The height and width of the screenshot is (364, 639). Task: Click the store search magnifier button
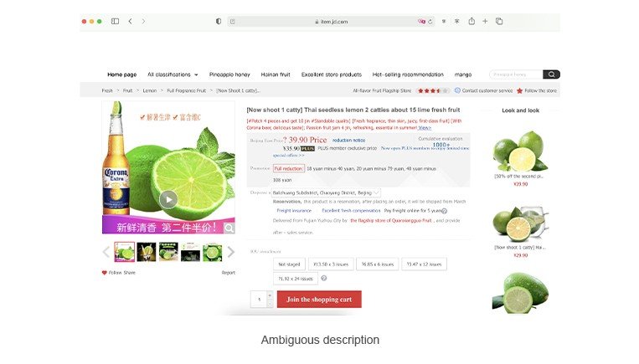coord(551,74)
